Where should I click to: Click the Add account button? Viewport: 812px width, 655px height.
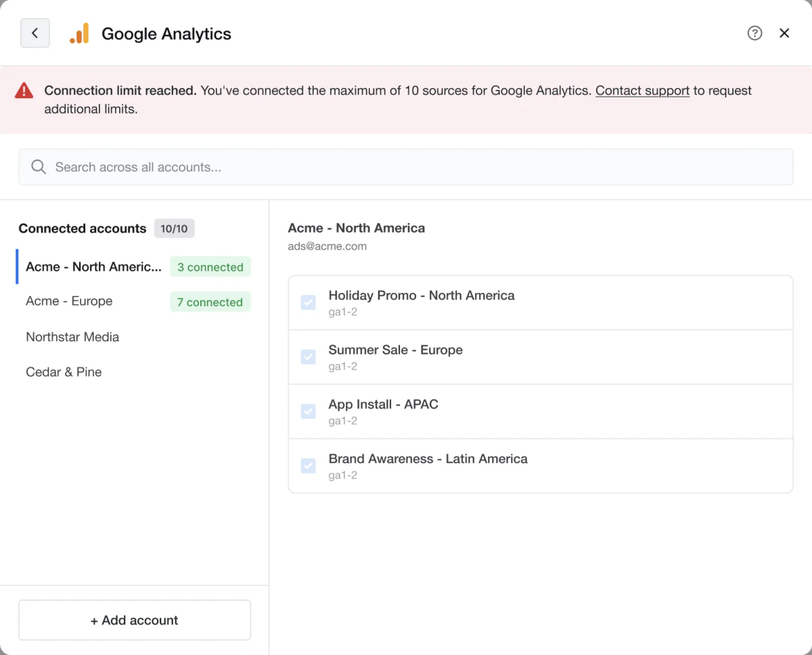point(135,620)
